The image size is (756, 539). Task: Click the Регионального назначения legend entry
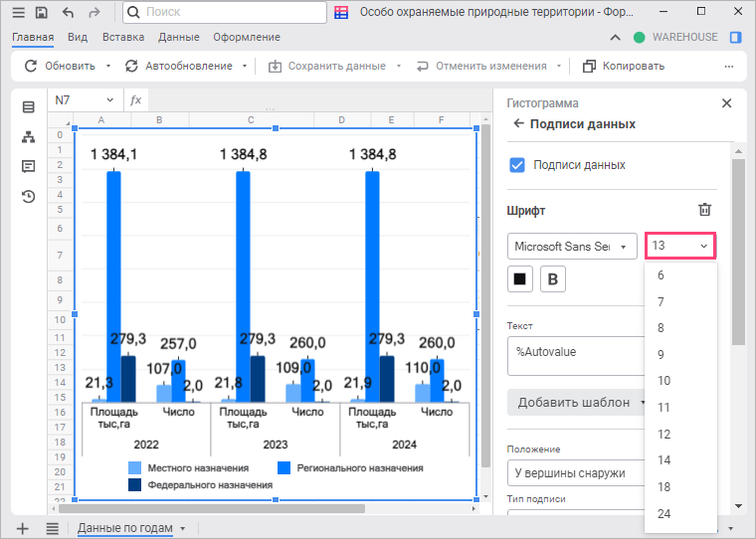pos(351,467)
